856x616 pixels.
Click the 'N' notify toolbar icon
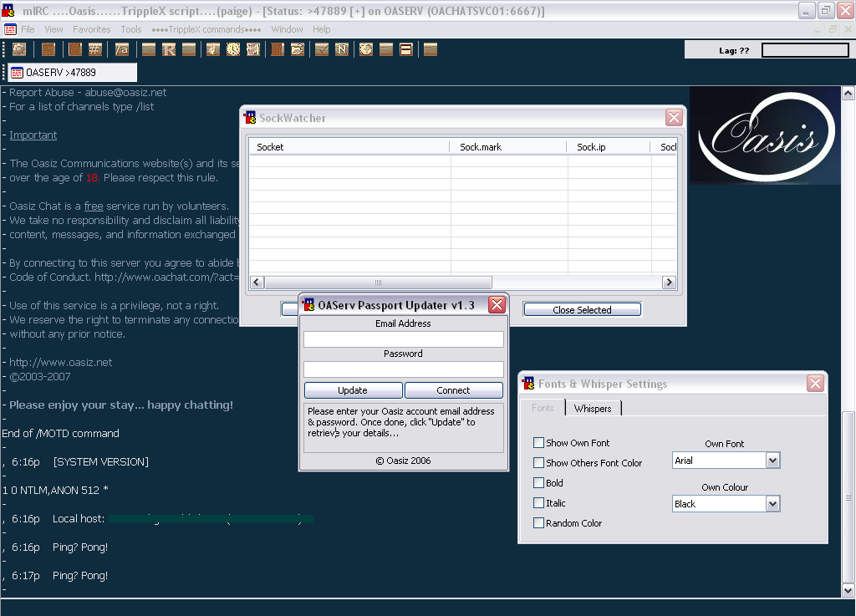(x=342, y=49)
